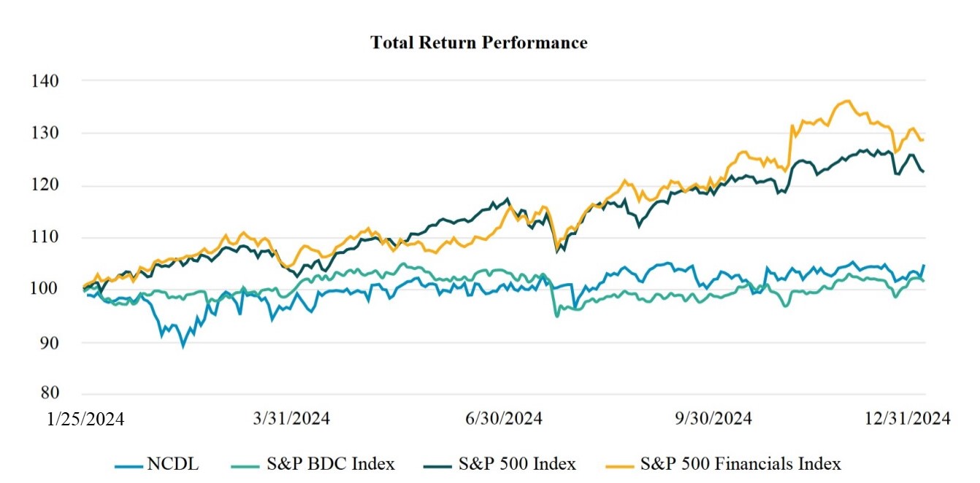Click the 1/25/2024 x-axis date label
Screen dimensions: 980x483
click(x=85, y=419)
